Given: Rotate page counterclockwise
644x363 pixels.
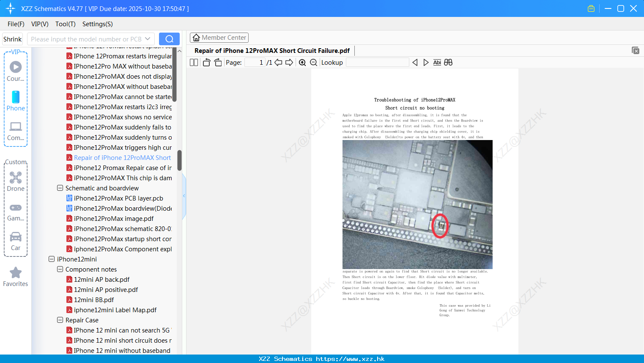Looking at the screenshot, I should 206,63.
